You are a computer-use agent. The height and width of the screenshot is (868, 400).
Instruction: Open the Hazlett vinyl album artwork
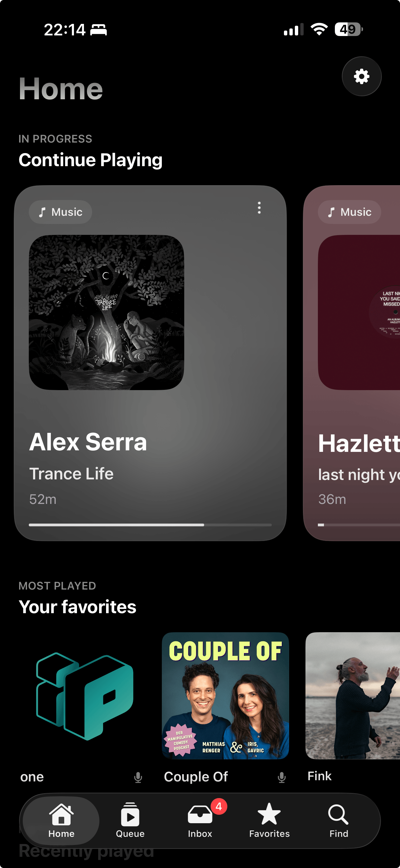[359, 312]
